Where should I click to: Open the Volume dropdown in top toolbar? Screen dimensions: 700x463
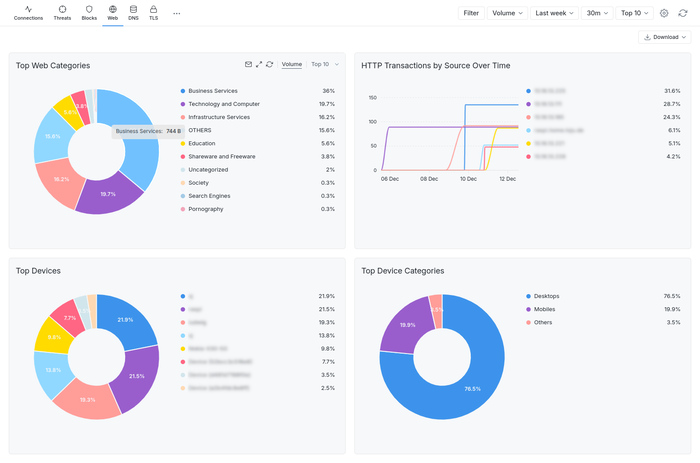pos(507,13)
